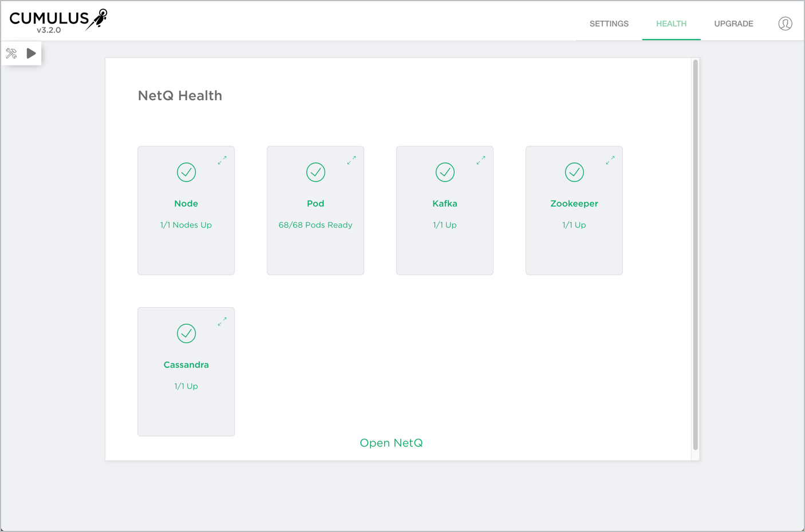Expand the Cassandra health card

[x=222, y=322]
